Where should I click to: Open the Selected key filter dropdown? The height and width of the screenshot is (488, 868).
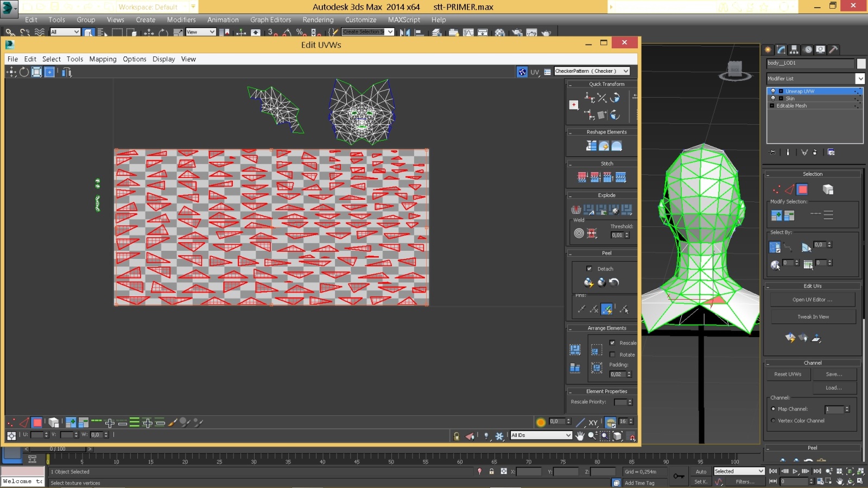739,471
